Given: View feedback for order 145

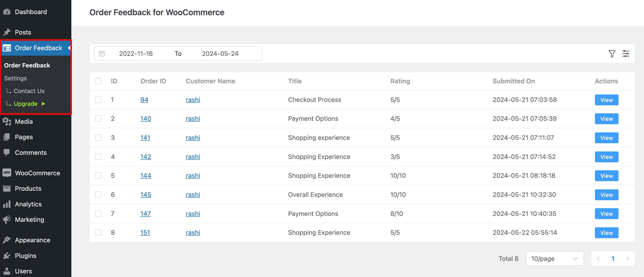Looking at the screenshot, I should pos(606,195).
